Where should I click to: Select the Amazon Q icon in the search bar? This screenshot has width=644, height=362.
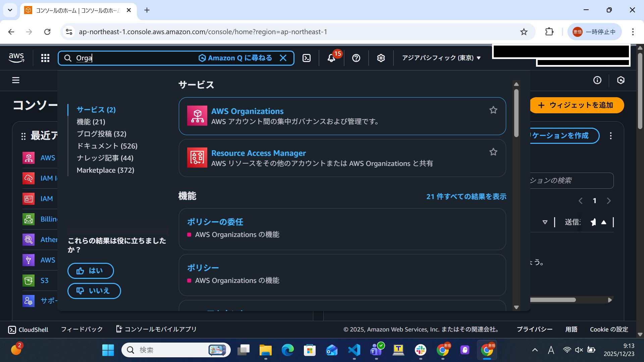(x=202, y=58)
